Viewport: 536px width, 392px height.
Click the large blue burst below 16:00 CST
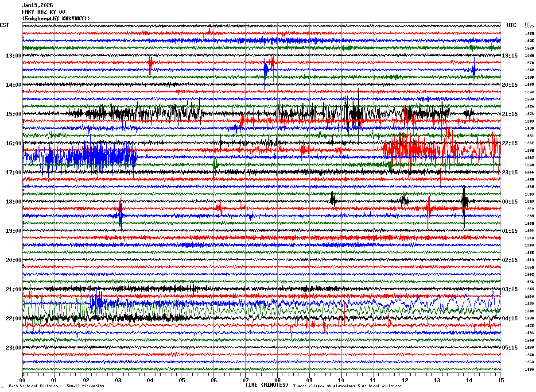tap(80, 157)
